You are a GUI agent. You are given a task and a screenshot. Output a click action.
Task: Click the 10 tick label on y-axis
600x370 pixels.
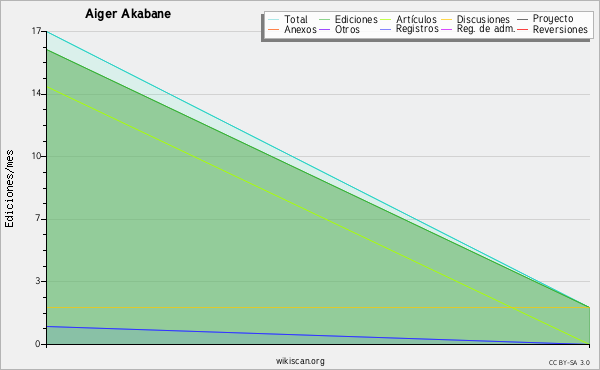click(36, 156)
